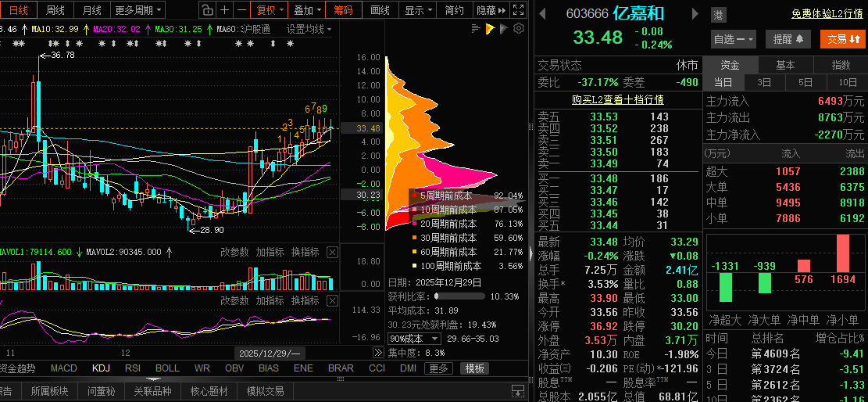This screenshot has height=402, width=868.
Task: Click the 2025/12/29 date label on the axis
Action: point(269,353)
